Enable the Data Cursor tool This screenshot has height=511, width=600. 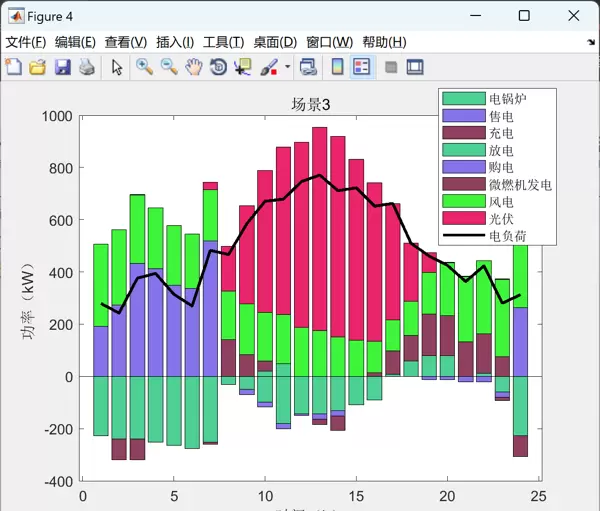(242, 67)
